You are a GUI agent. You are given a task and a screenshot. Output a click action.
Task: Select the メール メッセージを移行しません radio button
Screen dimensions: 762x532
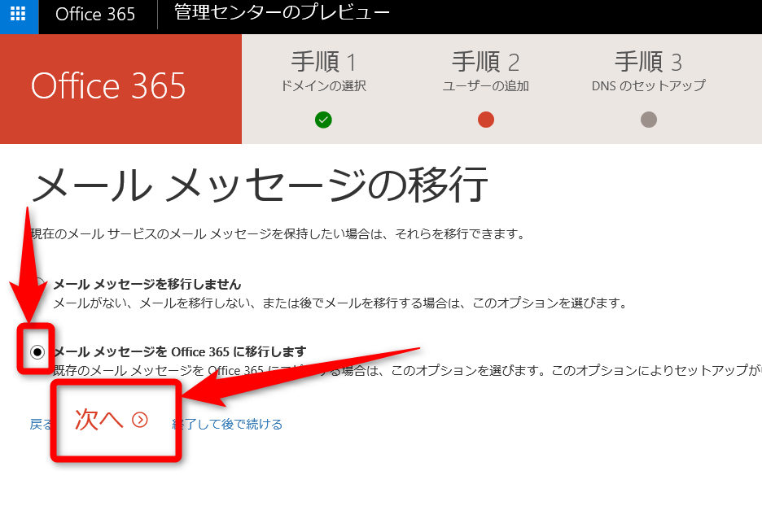39,285
